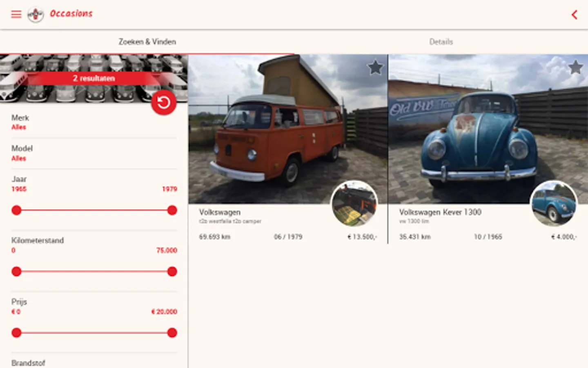The width and height of the screenshot is (588, 368).
Task: Click the 1965 minimum year value
Action: point(19,189)
